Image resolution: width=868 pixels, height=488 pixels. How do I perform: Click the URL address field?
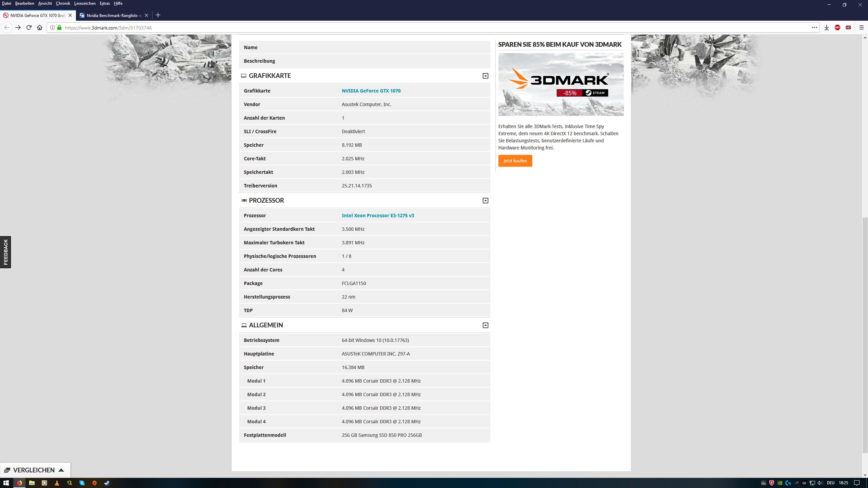[x=407, y=28]
